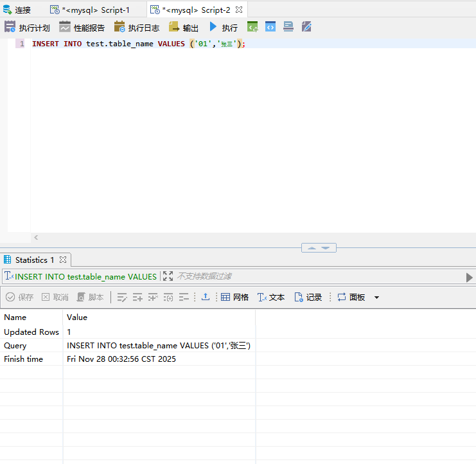Image resolution: width=476 pixels, height=464 pixels.
Task: Collapse the panel using the divider arrows
Action: pos(319,248)
